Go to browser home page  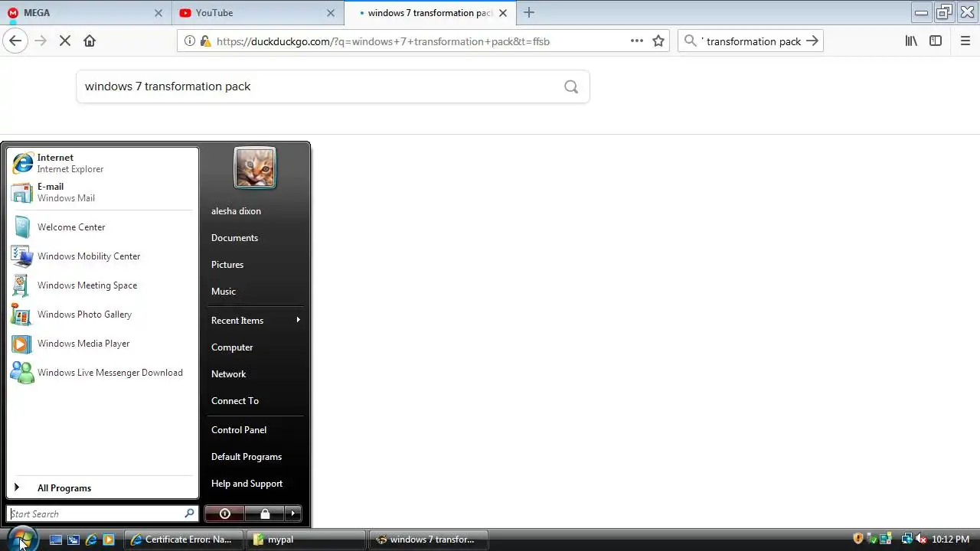[90, 41]
